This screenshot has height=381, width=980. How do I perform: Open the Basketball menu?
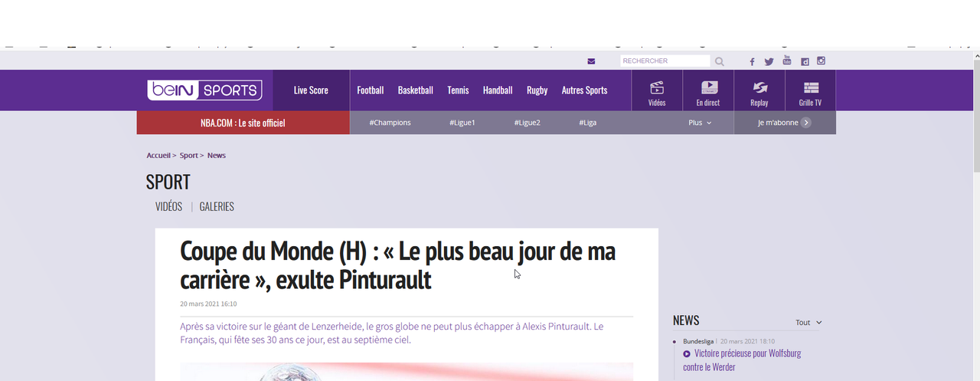tap(416, 90)
